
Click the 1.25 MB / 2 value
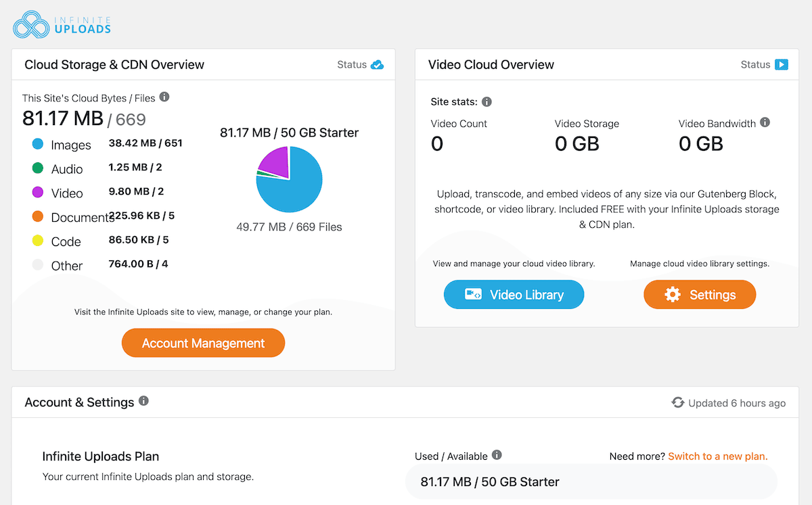pyautogui.click(x=135, y=167)
